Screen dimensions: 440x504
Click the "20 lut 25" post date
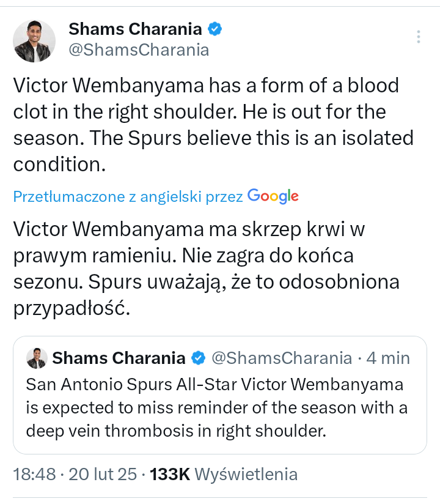103,474
